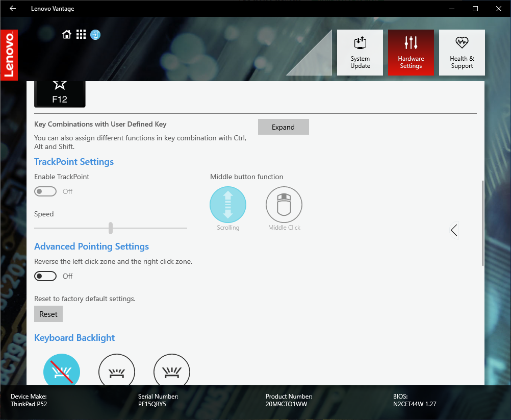Click the vertical scrollbar

pos(482,223)
